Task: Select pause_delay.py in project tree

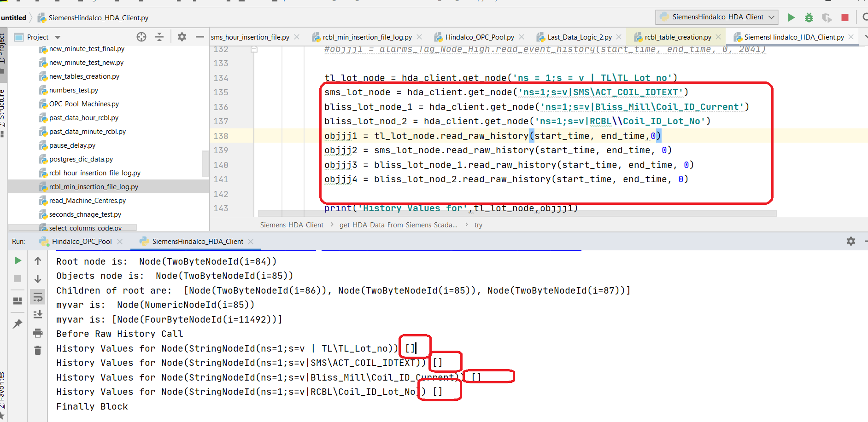Action: (x=72, y=145)
